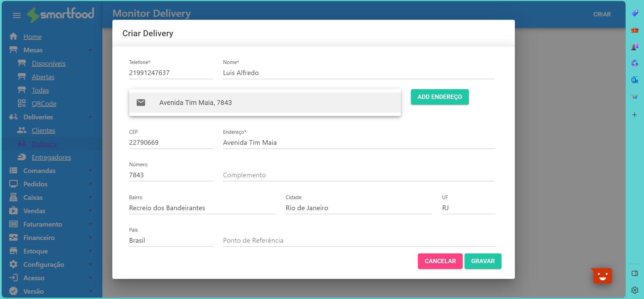
Task: Collapse the Mesas menu section
Action: (x=90, y=50)
